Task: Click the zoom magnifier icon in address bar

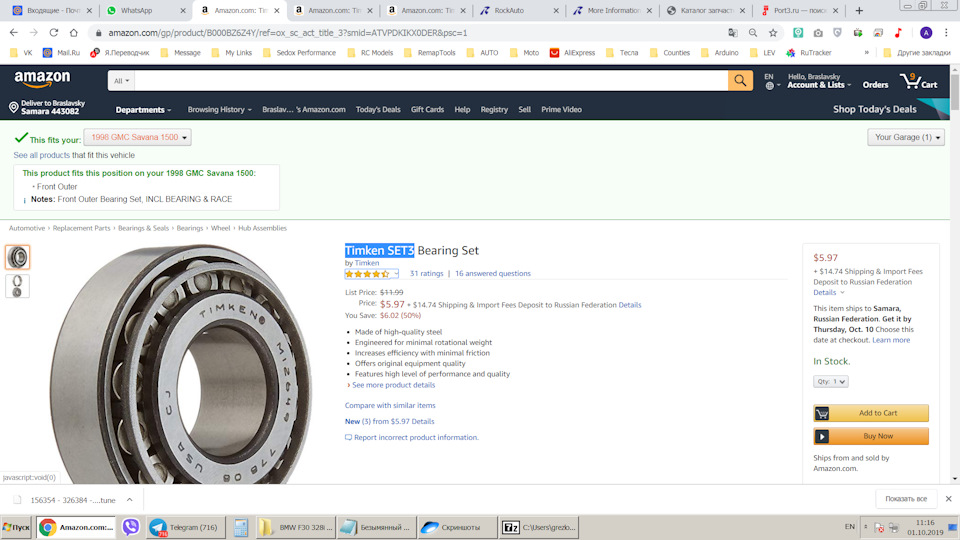Action: click(753, 32)
